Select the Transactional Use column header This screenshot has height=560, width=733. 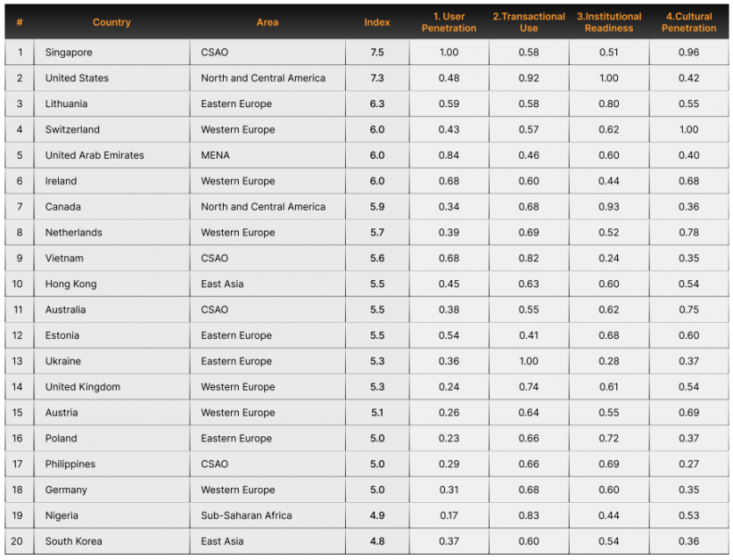point(528,22)
